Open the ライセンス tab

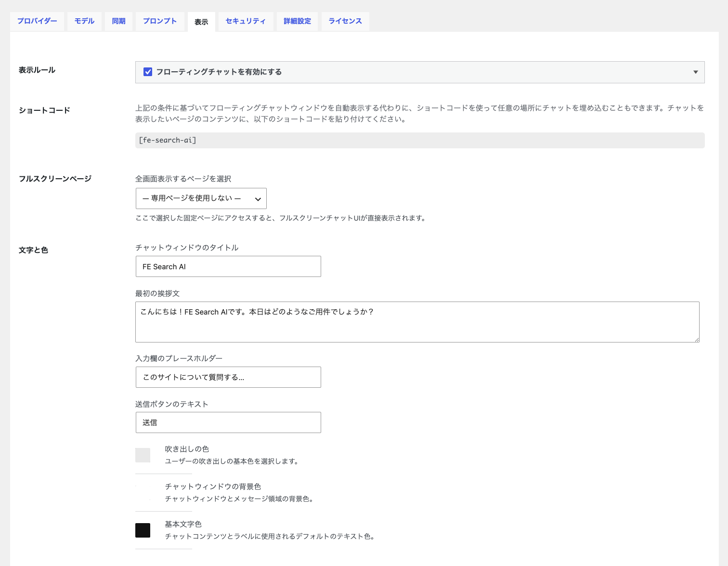[345, 21]
